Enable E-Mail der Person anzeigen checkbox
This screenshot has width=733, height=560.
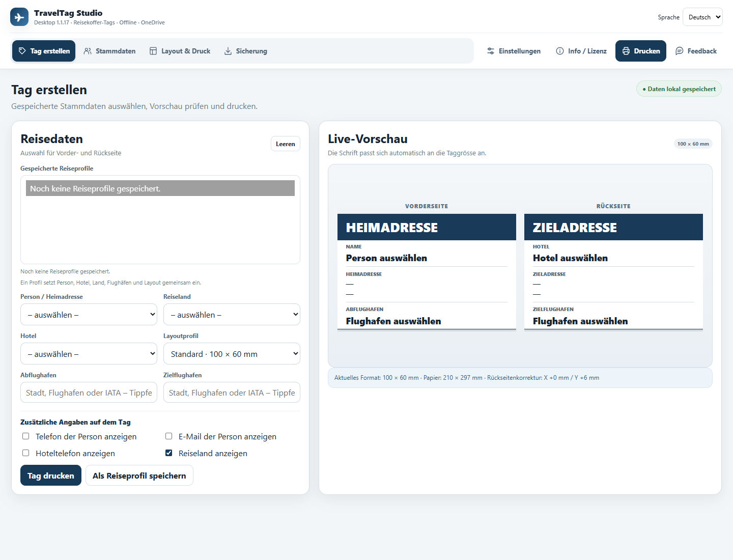tap(168, 436)
